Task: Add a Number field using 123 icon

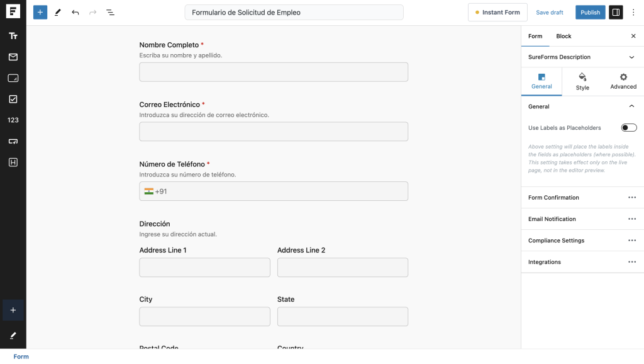Action: tap(13, 120)
